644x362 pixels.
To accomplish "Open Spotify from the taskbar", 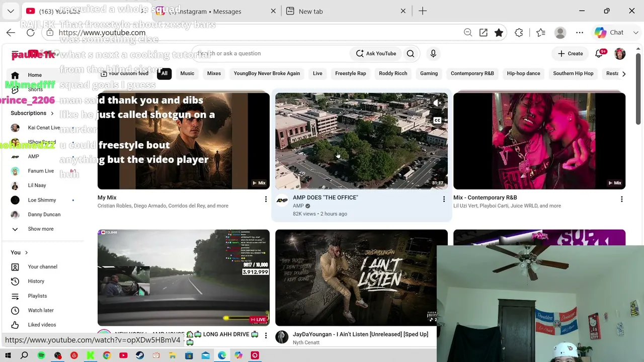I will click(41, 355).
